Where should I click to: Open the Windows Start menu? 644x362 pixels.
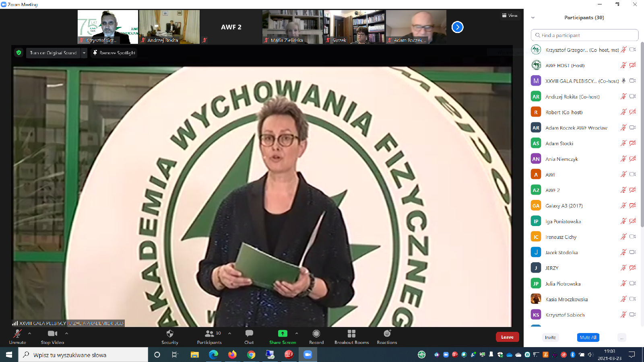[x=9, y=354]
